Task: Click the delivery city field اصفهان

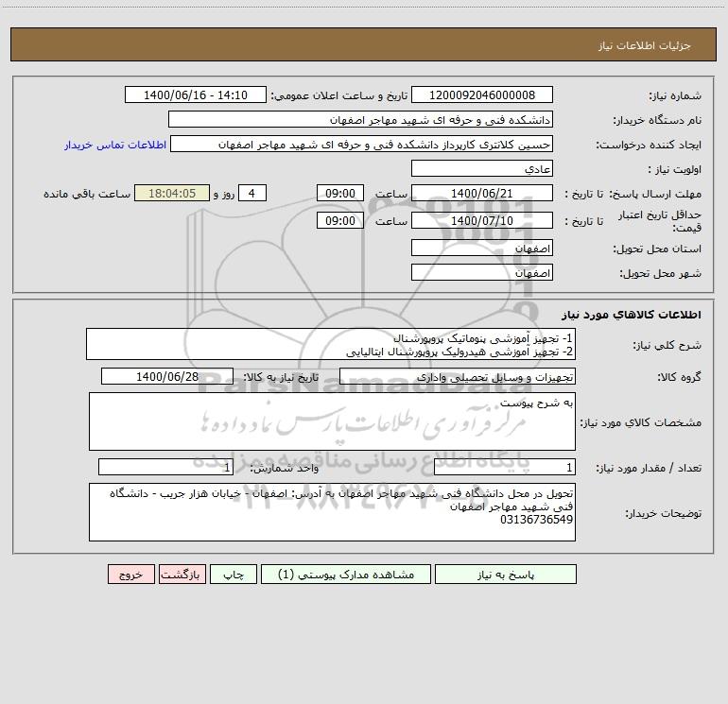Action: click(482, 272)
